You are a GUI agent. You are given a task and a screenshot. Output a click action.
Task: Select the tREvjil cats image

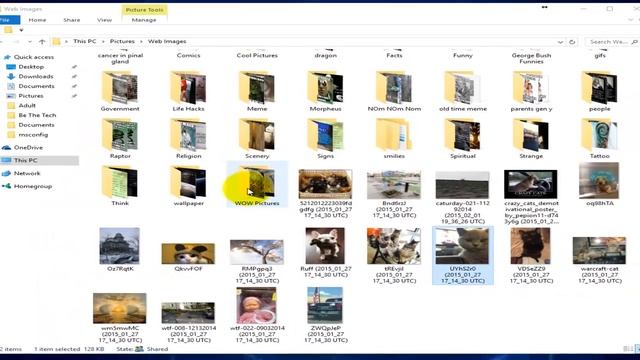point(394,246)
